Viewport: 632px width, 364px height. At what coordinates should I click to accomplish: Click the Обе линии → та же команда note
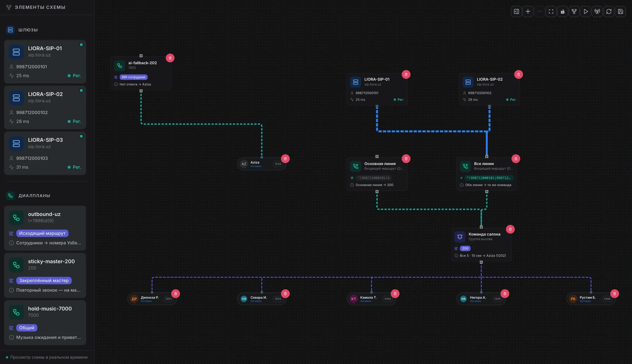click(488, 185)
